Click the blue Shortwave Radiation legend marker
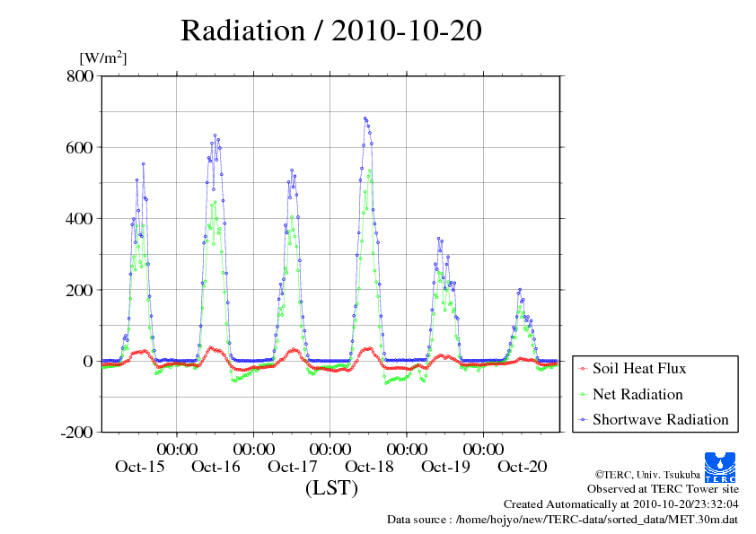This screenshot has height=534, width=756. pos(584,420)
